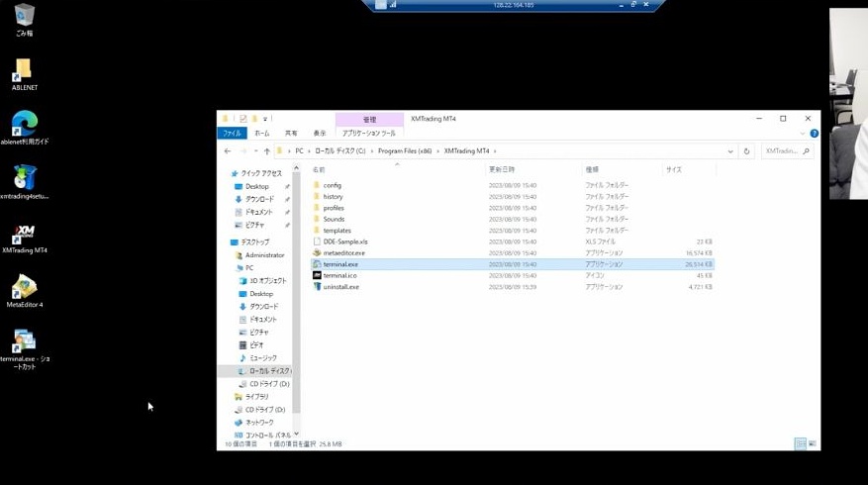Click navigation pane scroll up arrow
This screenshot has width=868, height=485.
[296, 167]
